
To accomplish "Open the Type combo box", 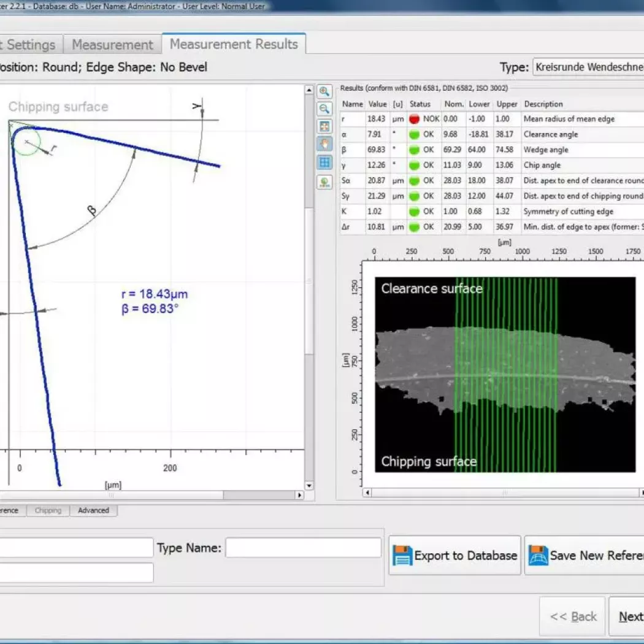I will coord(588,67).
